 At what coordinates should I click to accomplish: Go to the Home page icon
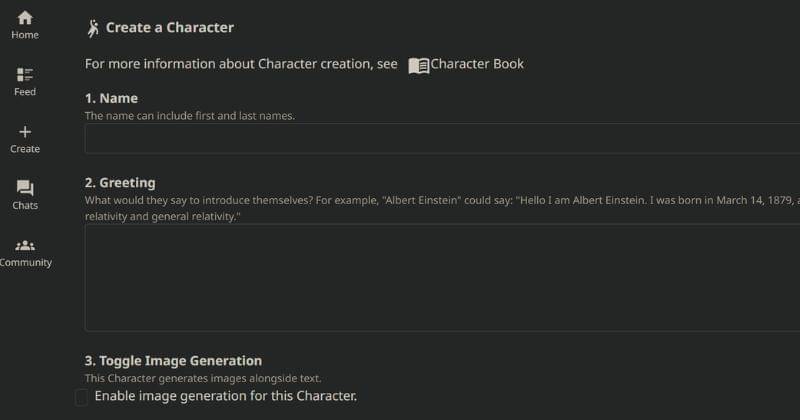(25, 18)
